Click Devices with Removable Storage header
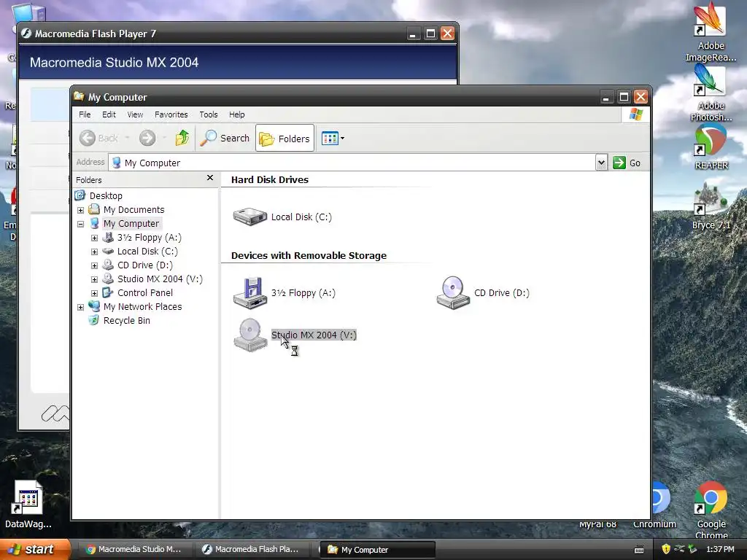The image size is (747, 560). 309,255
